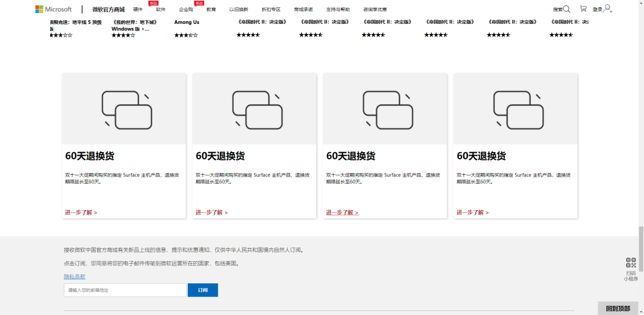Click 进一步了解 in the third card

(342, 212)
